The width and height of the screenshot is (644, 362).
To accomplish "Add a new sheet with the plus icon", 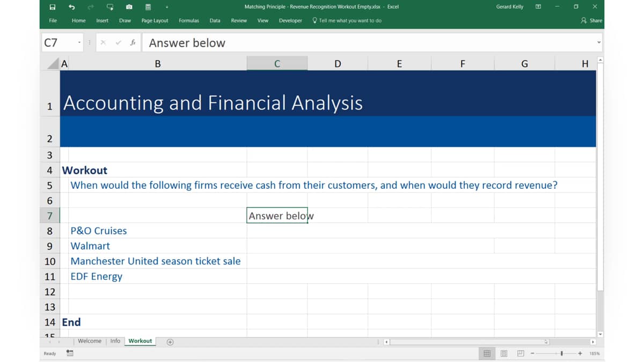I will coord(170,342).
